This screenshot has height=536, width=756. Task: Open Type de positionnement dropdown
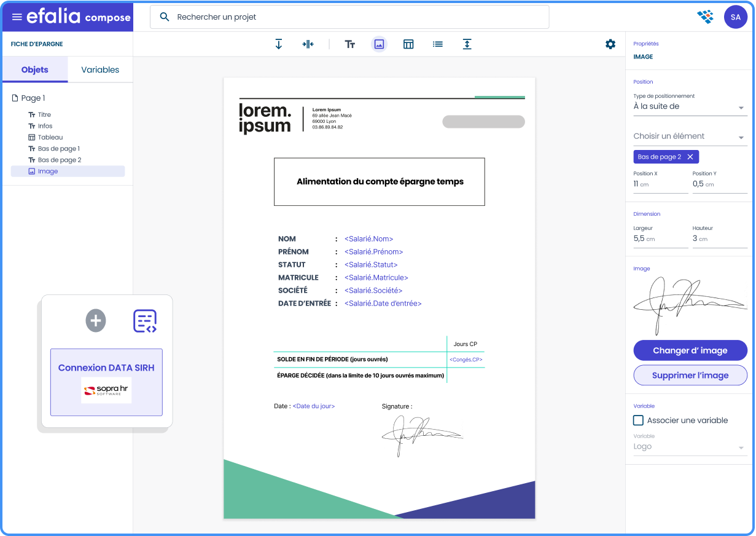[690, 107]
